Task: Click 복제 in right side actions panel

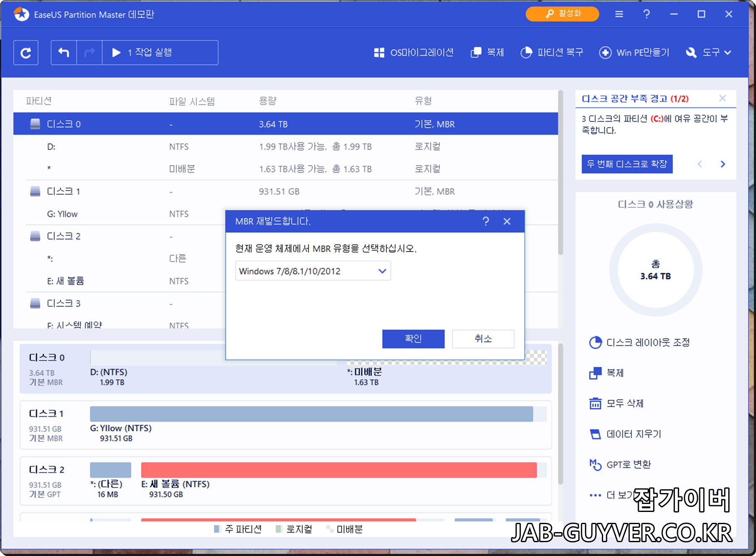Action: coord(606,373)
